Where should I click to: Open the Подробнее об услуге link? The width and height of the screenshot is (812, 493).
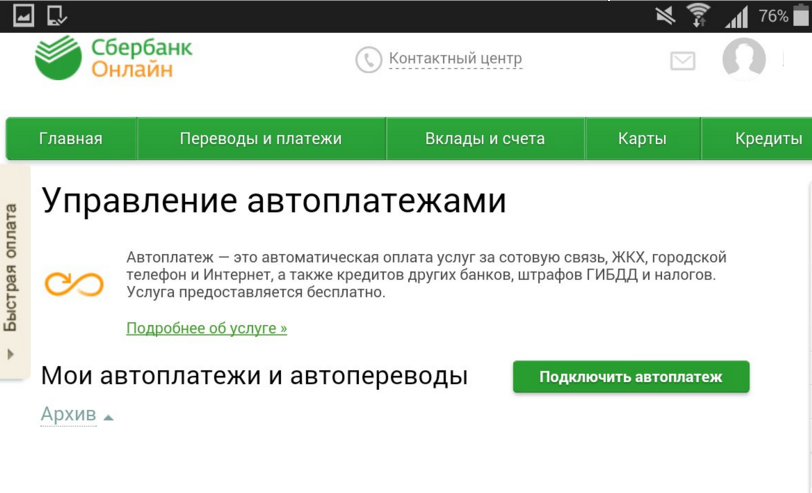tap(207, 328)
